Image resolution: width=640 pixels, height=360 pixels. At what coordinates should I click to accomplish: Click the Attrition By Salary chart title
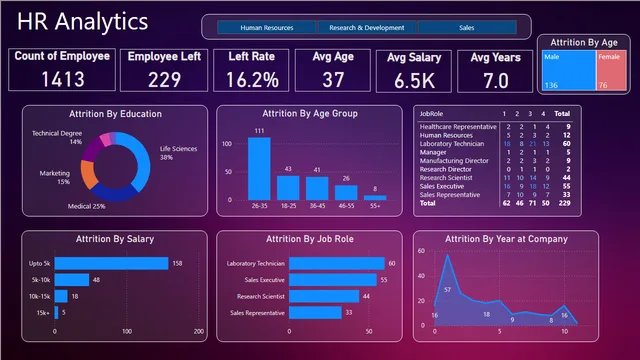coord(115,239)
